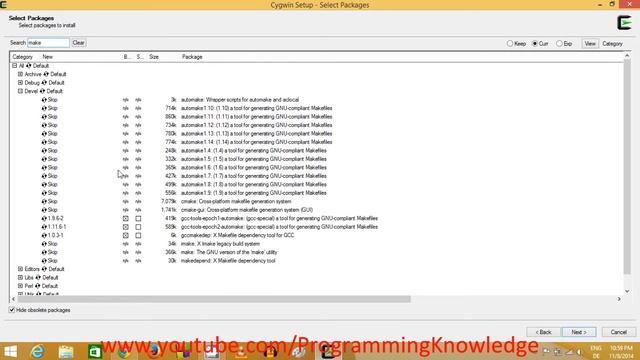Cycle Skip icon for cmake package
640x360 pixels.
(44, 201)
